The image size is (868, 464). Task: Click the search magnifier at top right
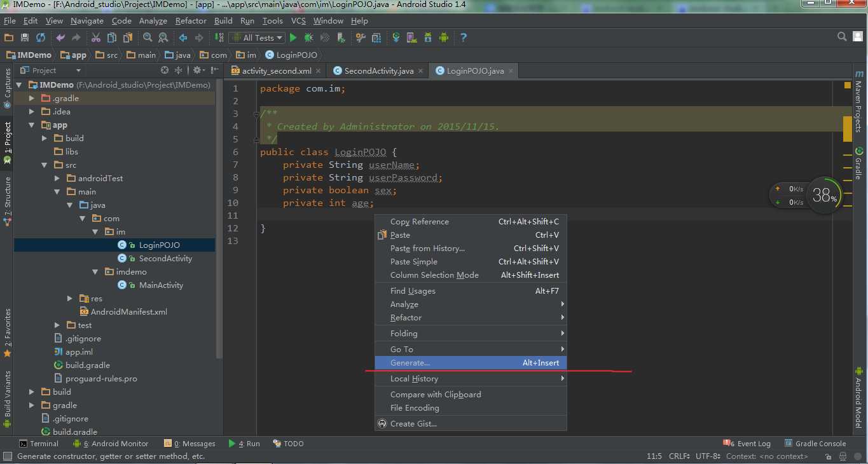pyautogui.click(x=842, y=37)
